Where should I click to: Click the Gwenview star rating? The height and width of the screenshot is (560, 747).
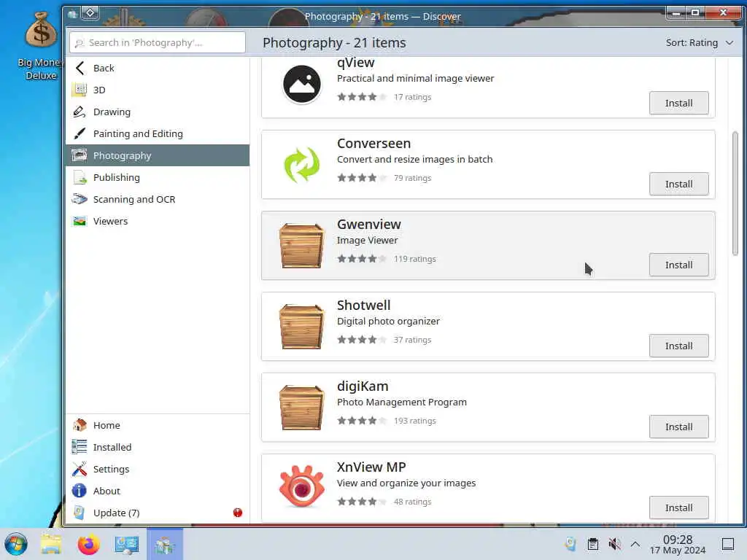coord(362,259)
